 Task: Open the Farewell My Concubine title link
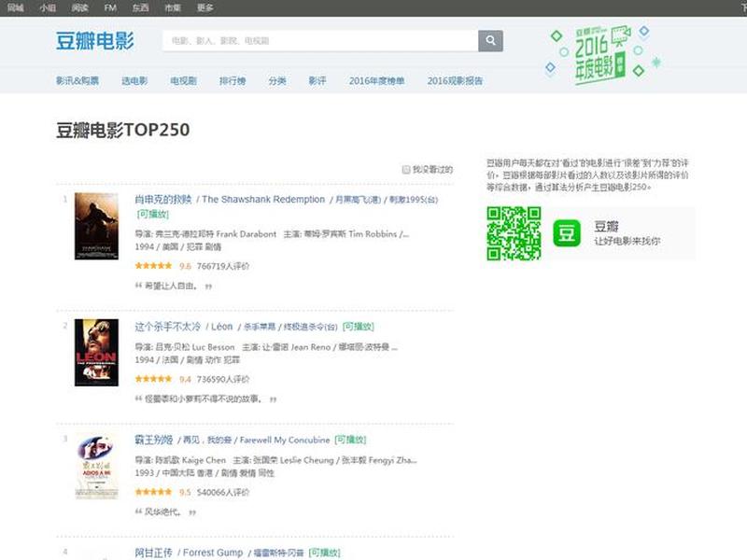point(232,440)
